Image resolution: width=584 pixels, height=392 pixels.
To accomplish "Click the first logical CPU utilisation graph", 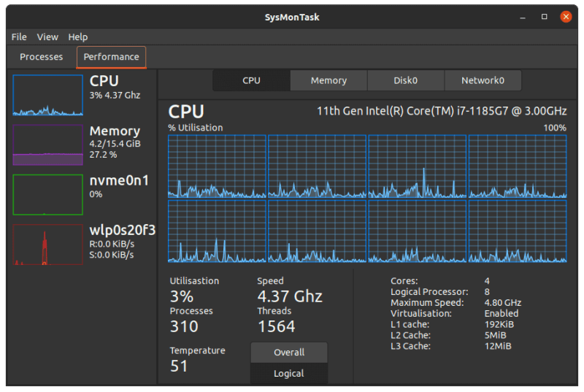I will [217, 166].
